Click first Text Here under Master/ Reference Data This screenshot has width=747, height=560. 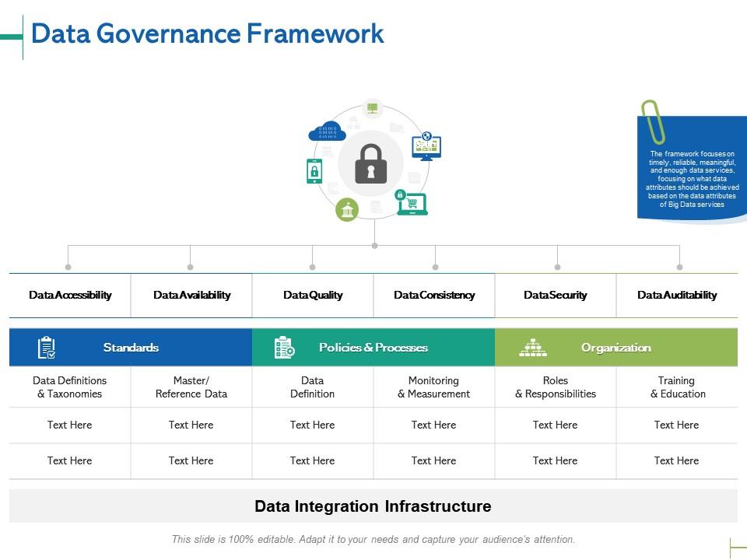(x=191, y=425)
